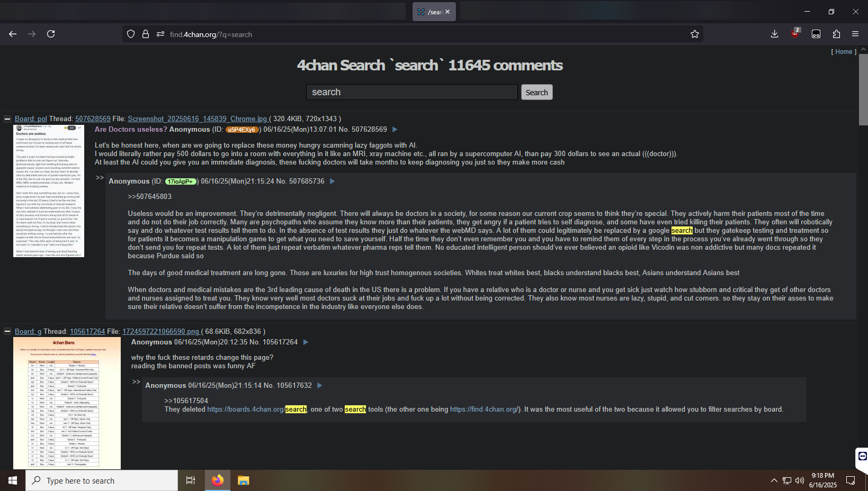Open the Firefox downloads panel

pyautogui.click(x=775, y=34)
